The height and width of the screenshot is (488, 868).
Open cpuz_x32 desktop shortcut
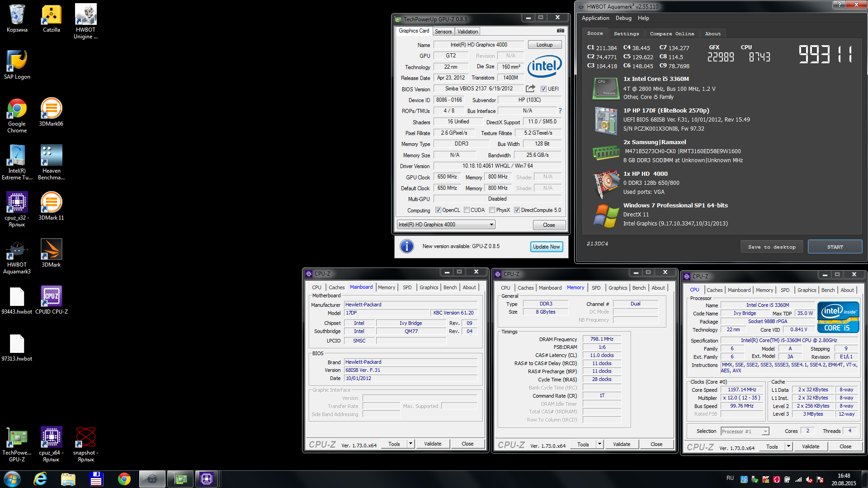click(x=17, y=209)
